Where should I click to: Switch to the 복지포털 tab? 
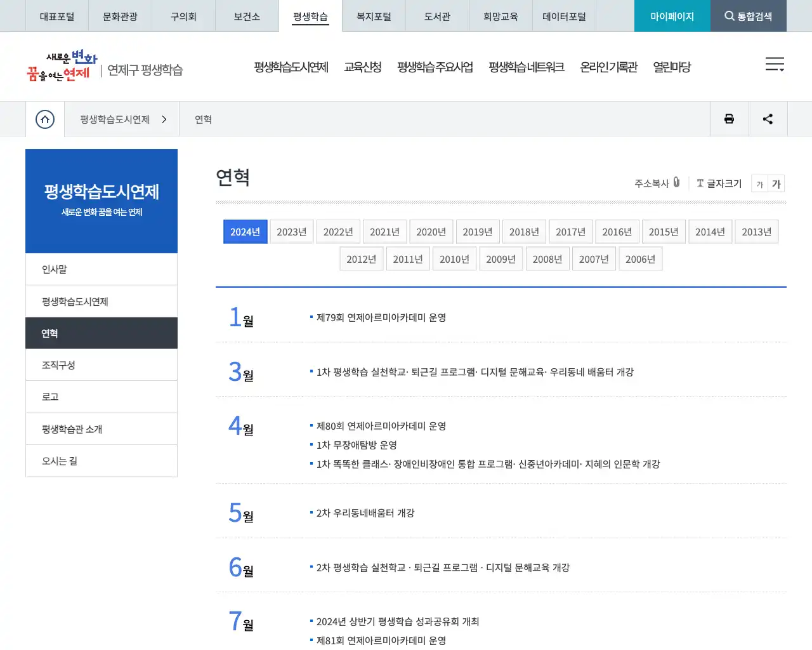coord(373,16)
